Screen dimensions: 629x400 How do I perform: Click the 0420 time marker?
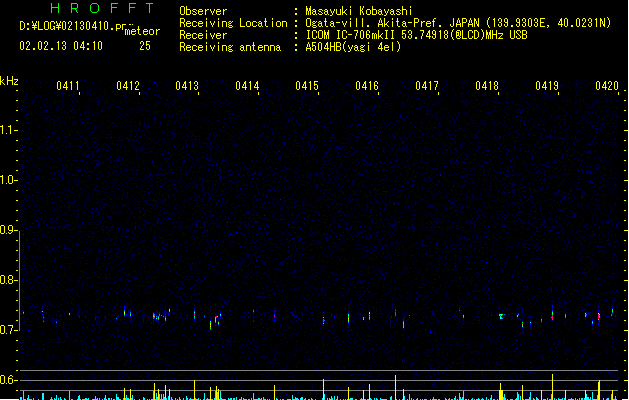(x=607, y=86)
